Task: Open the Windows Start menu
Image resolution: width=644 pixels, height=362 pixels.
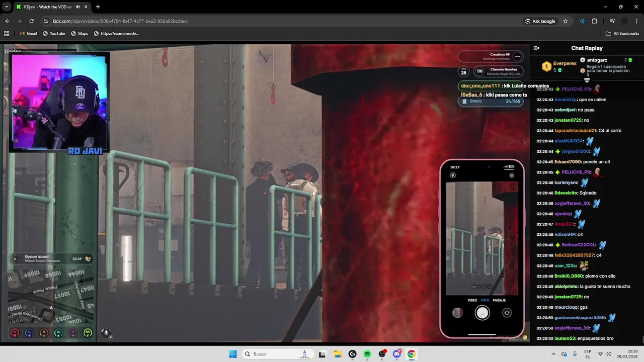Action: [233, 354]
